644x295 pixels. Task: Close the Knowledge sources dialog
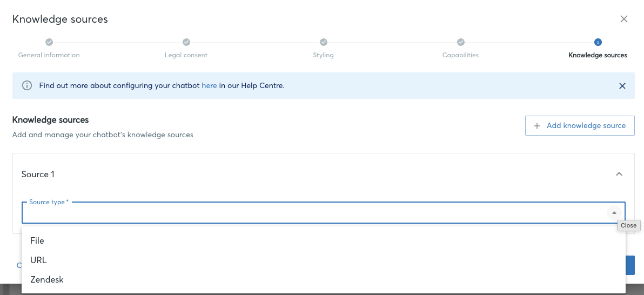(x=624, y=19)
